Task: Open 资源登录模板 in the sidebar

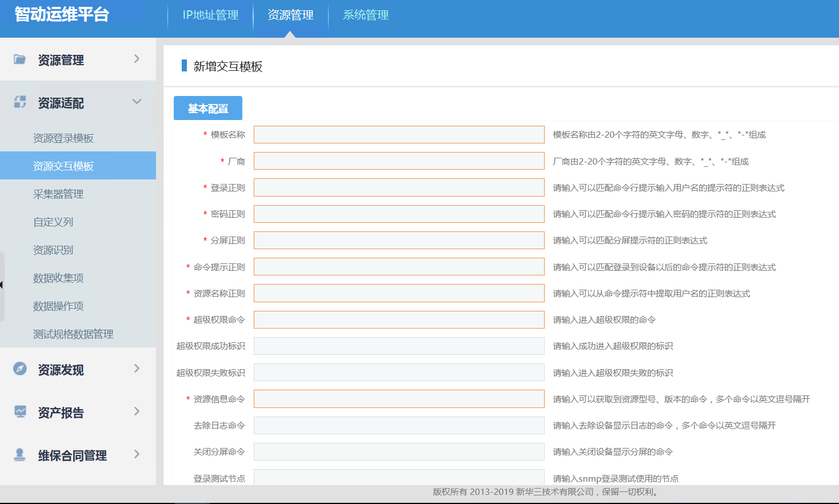Action: 63,138
